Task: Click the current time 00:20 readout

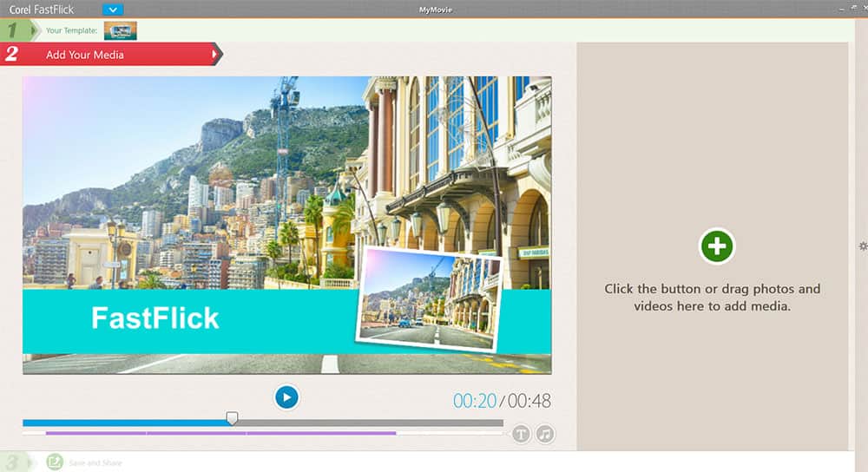Action: [475, 401]
